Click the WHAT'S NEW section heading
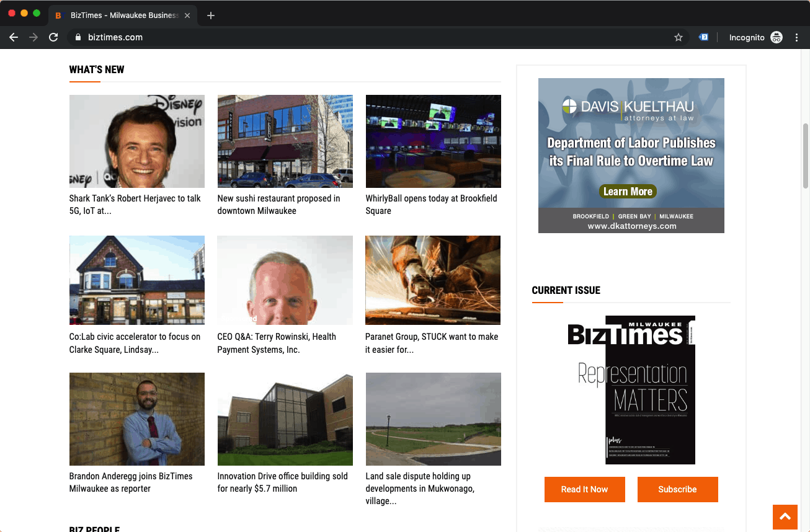Image resolution: width=810 pixels, height=532 pixels. point(97,69)
